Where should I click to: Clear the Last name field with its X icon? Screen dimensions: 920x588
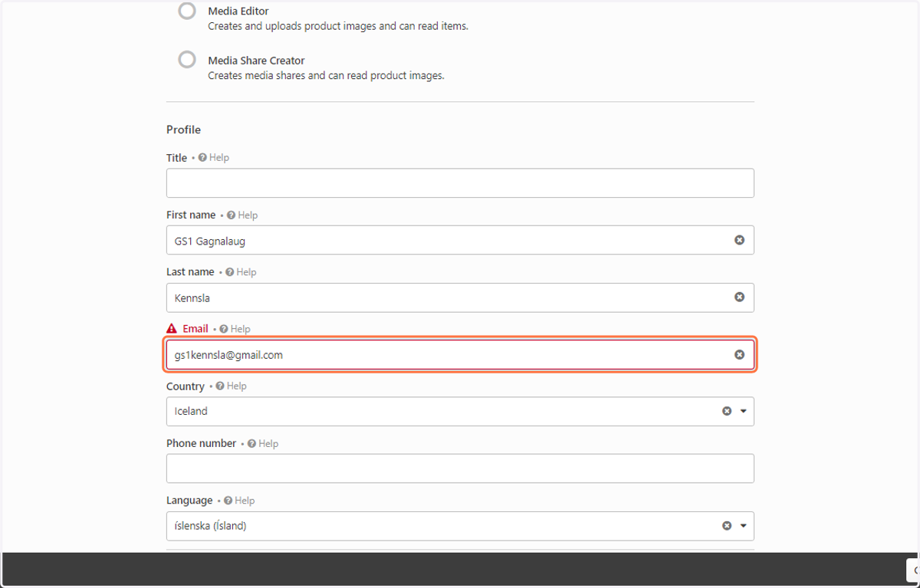click(739, 297)
